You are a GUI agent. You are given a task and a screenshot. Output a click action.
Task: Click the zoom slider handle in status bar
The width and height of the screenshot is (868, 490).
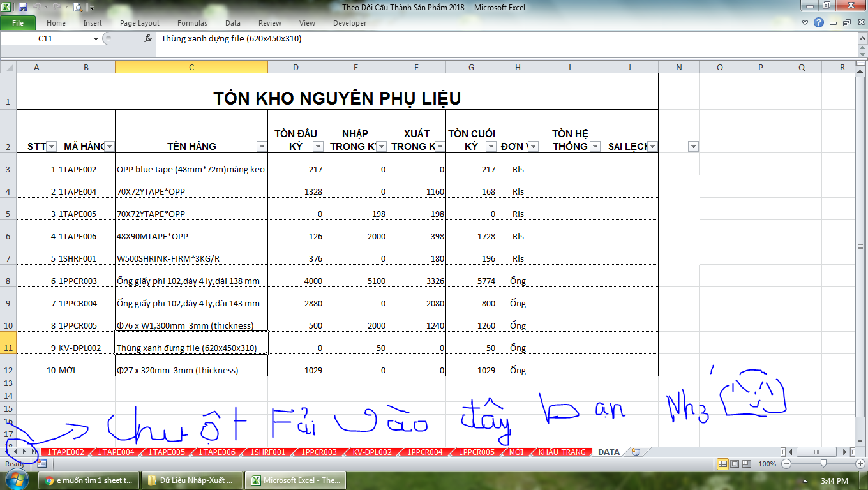pyautogui.click(x=823, y=464)
